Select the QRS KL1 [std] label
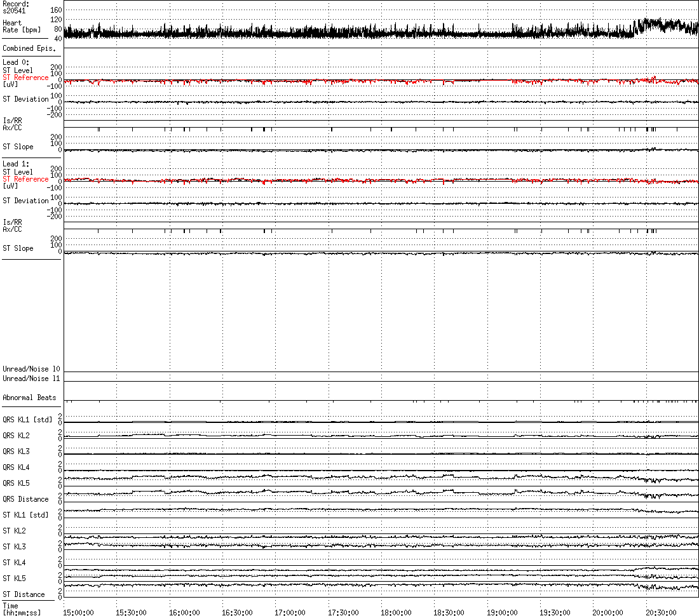This screenshot has height=616, width=699. [27, 420]
